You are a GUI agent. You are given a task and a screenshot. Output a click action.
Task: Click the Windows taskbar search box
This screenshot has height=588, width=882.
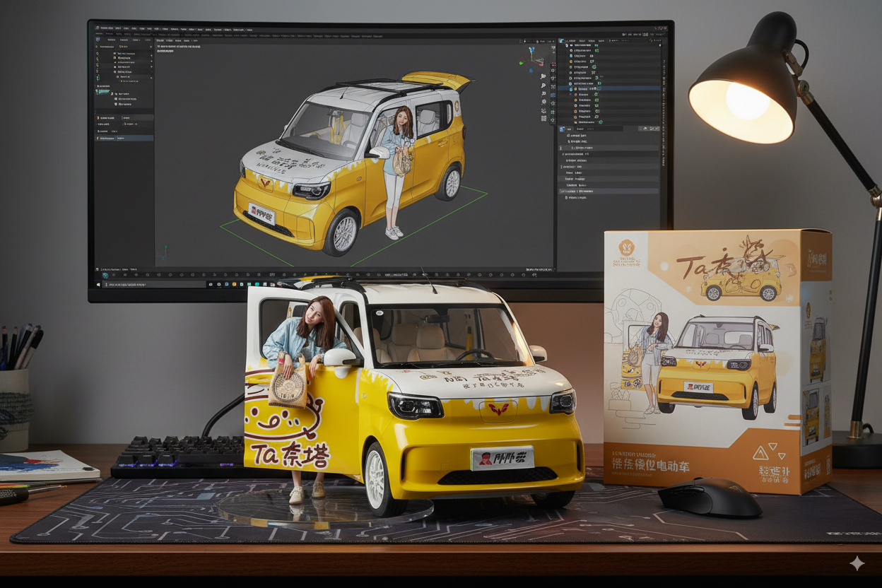pos(154,284)
